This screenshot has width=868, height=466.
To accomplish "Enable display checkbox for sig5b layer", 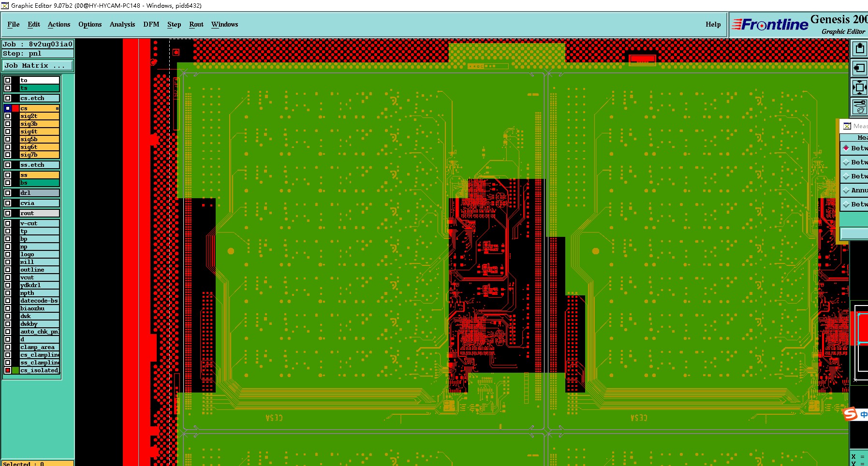I will pos(8,139).
